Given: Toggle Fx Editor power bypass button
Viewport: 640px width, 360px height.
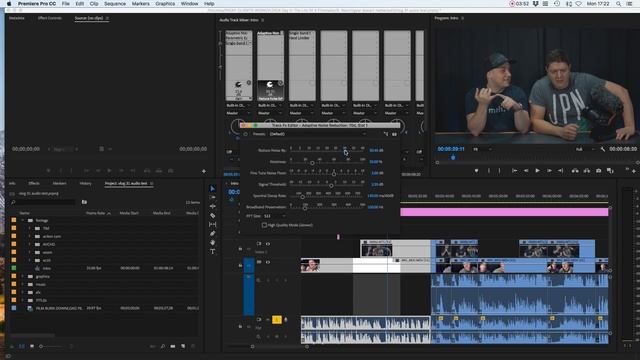Looking at the screenshot, I should (x=245, y=134).
